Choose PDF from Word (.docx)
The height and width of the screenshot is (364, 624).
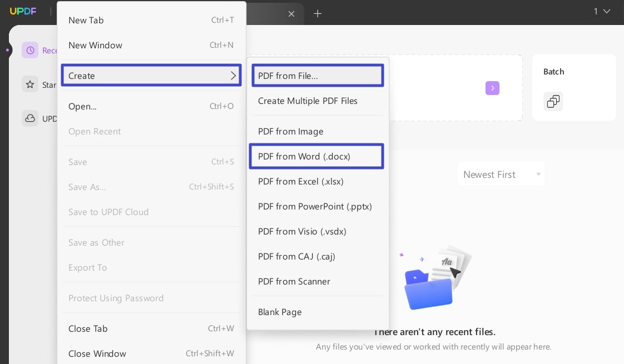(304, 156)
